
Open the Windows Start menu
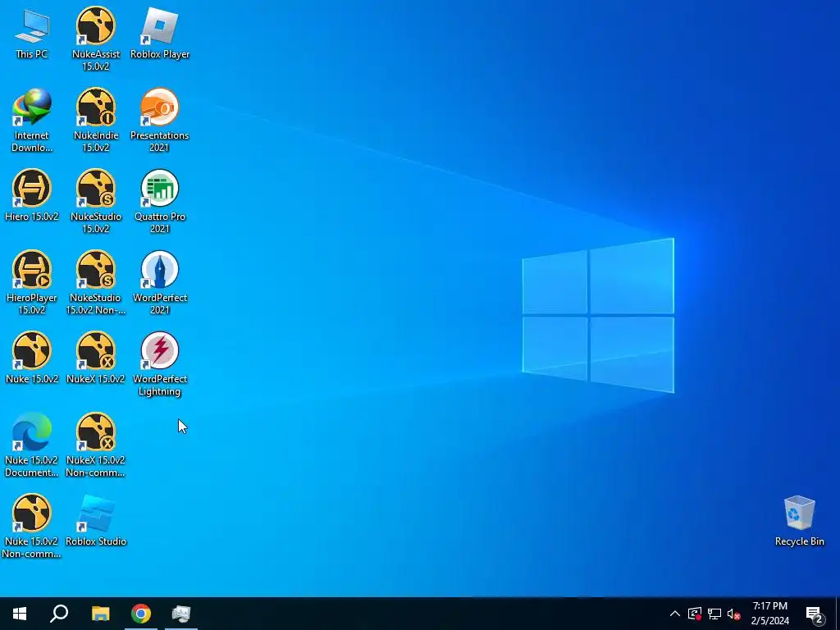20,614
